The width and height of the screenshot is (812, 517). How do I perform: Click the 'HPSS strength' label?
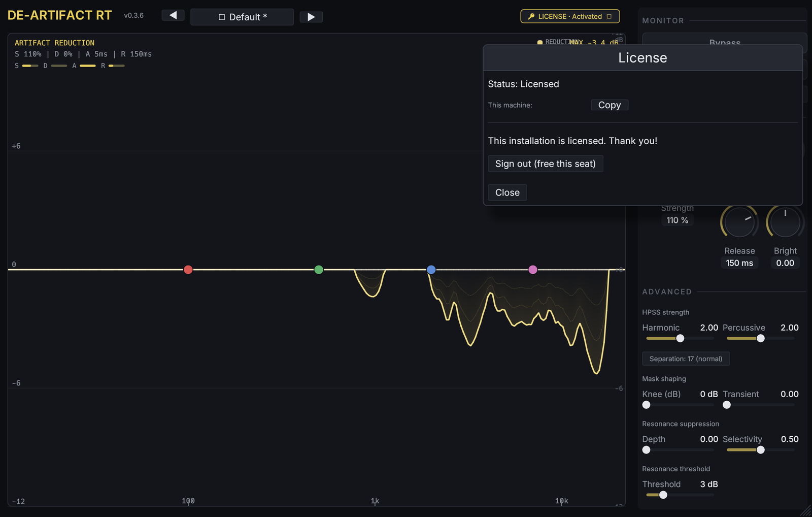pos(665,312)
